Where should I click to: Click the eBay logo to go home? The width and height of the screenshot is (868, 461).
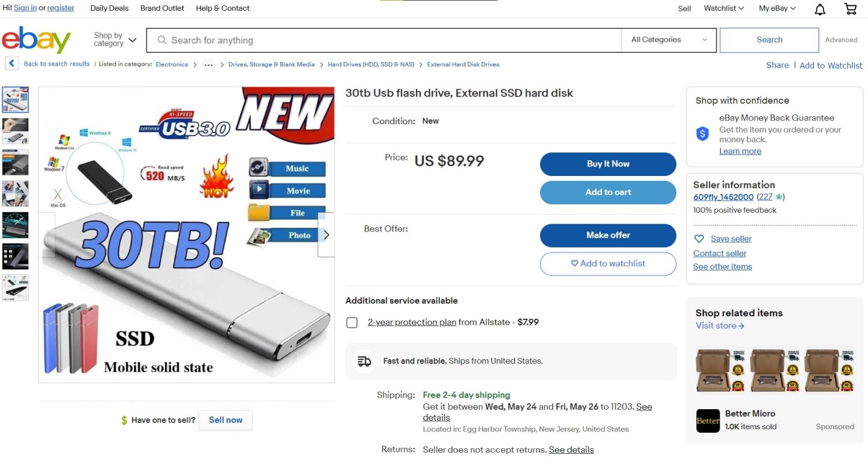click(x=36, y=40)
